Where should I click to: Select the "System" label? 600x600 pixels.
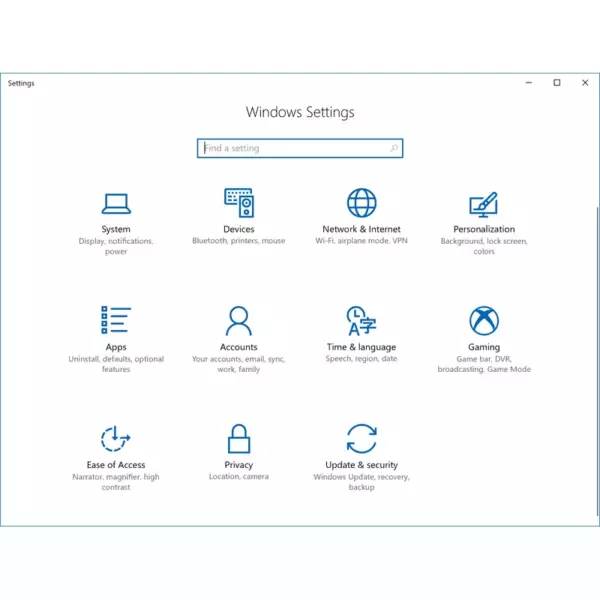[x=116, y=229]
